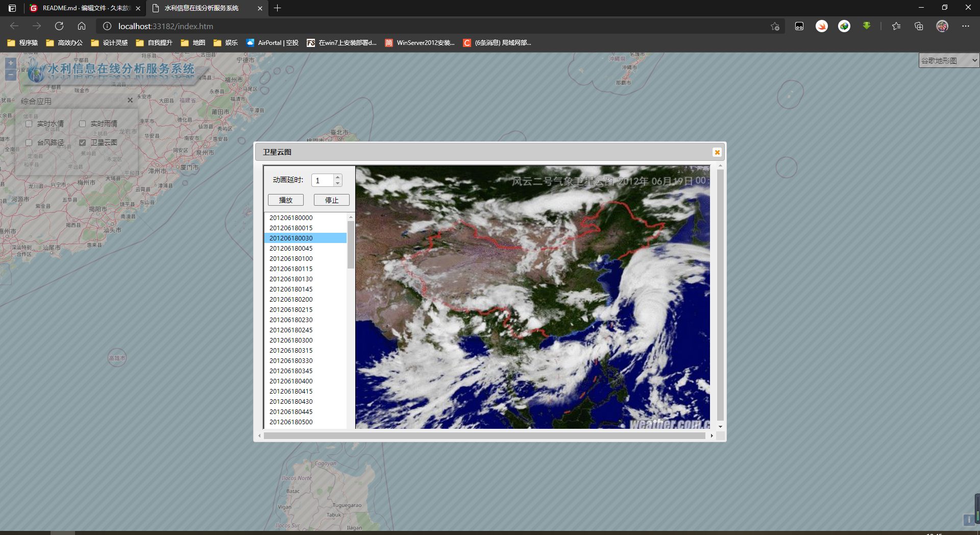Screen dimensions: 980x535
Task: Close the README.md tab
Action: tap(138, 8)
